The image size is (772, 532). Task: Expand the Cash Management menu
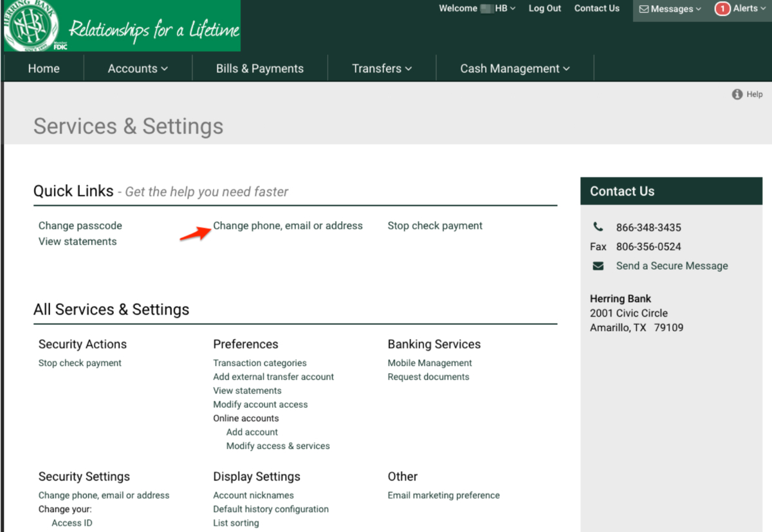tap(515, 69)
